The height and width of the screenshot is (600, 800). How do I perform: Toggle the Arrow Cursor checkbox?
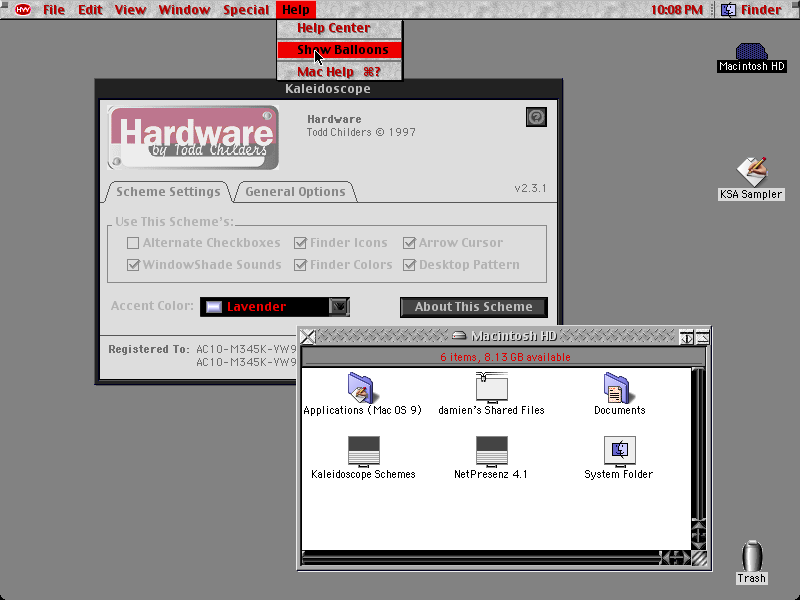click(409, 243)
